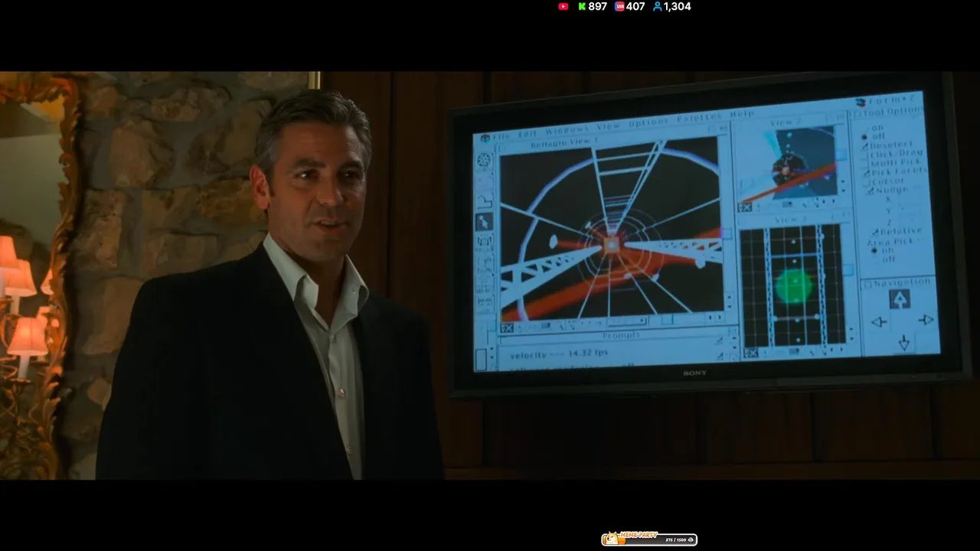Viewport: 980px width, 551px height.
Task: Click the YouTube icon in the stream overlay
Action: coord(563,6)
